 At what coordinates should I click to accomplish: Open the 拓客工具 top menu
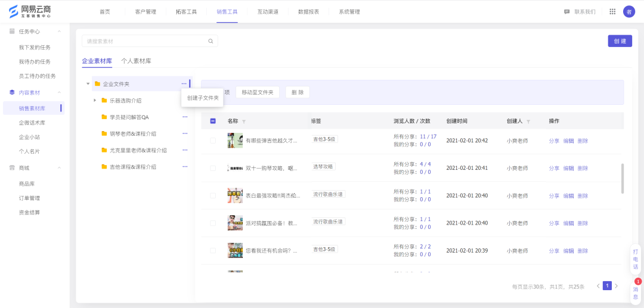pyautogui.click(x=187, y=12)
